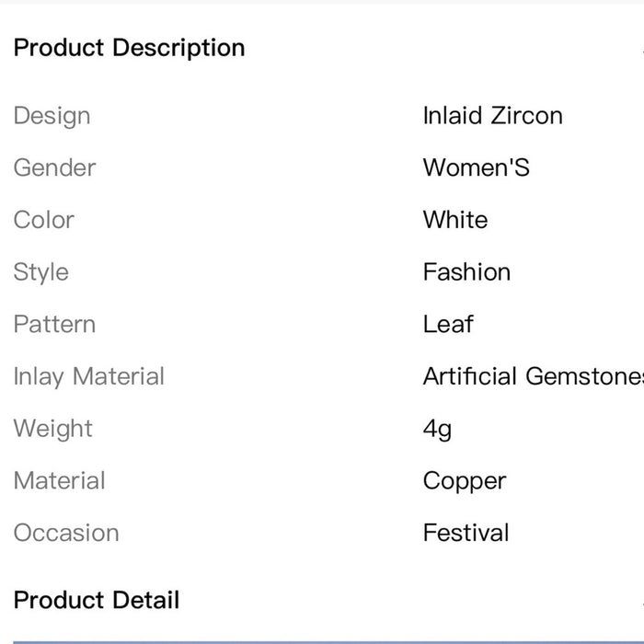Screen dimensions: 644x644
Task: Click the Inlay Material label
Action: 89,376
